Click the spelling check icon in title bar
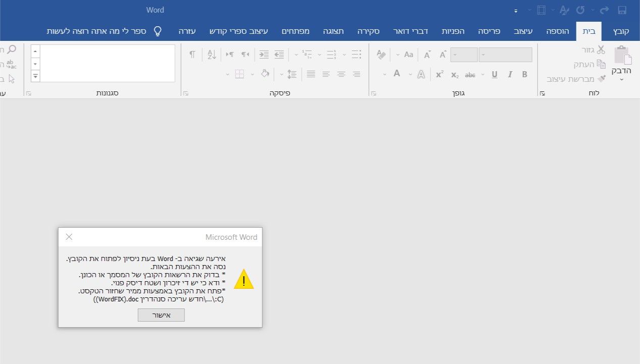640x364 pixels. [564, 10]
